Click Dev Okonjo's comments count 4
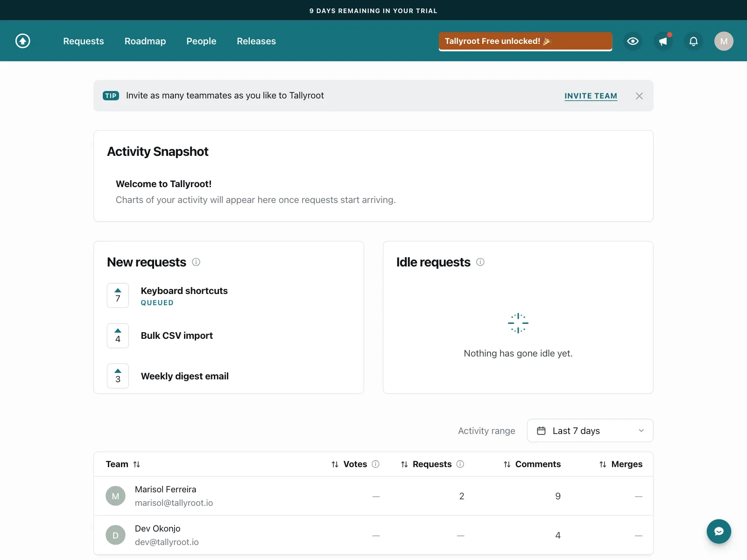Viewport: 747px width, 560px height. pyautogui.click(x=558, y=535)
